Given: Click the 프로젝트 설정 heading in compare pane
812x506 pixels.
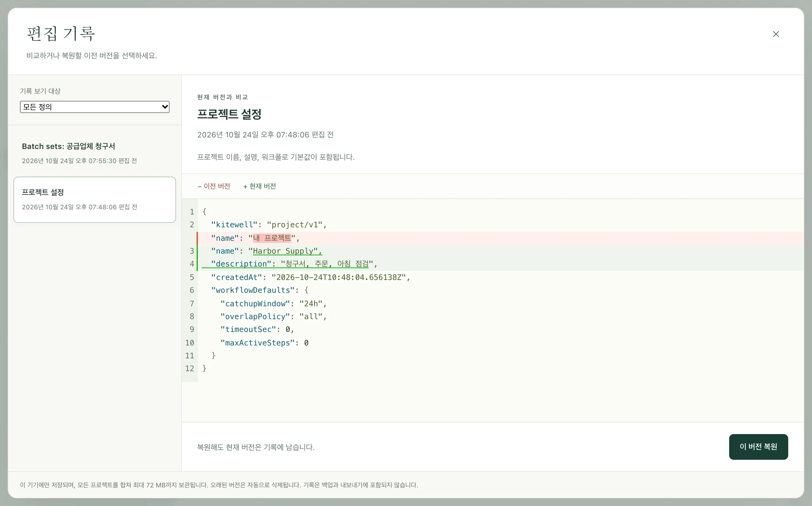Looking at the screenshot, I should (229, 114).
